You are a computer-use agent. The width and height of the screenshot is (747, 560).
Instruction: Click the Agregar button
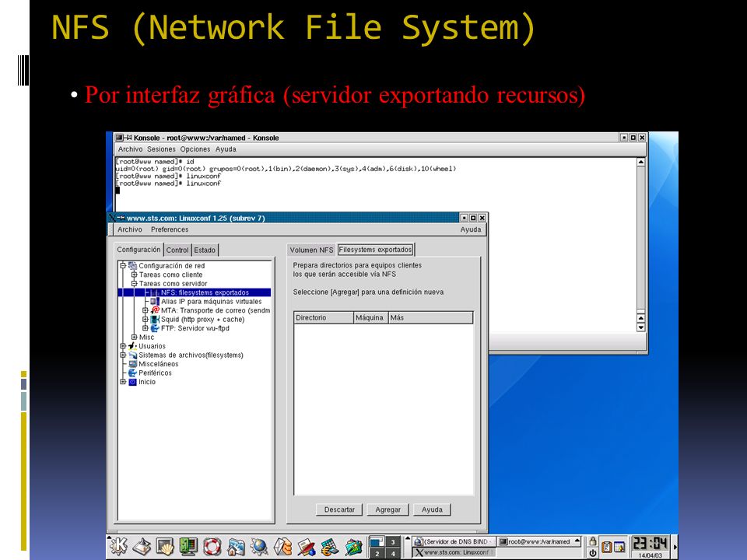[388, 509]
